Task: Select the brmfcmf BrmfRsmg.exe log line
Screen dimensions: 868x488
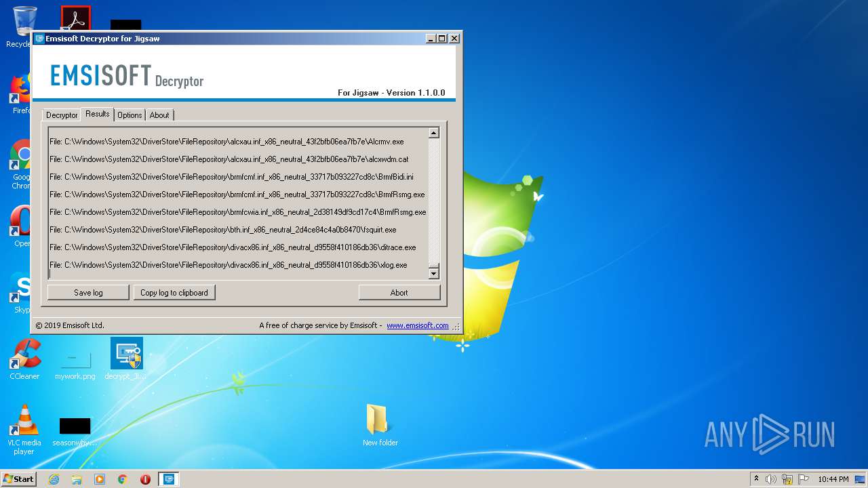Action: [237, 195]
